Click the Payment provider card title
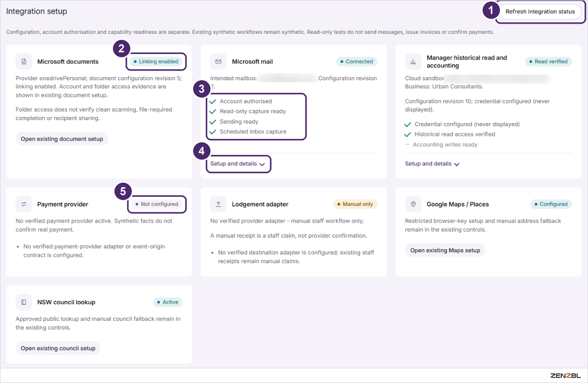The image size is (588, 383). click(63, 204)
